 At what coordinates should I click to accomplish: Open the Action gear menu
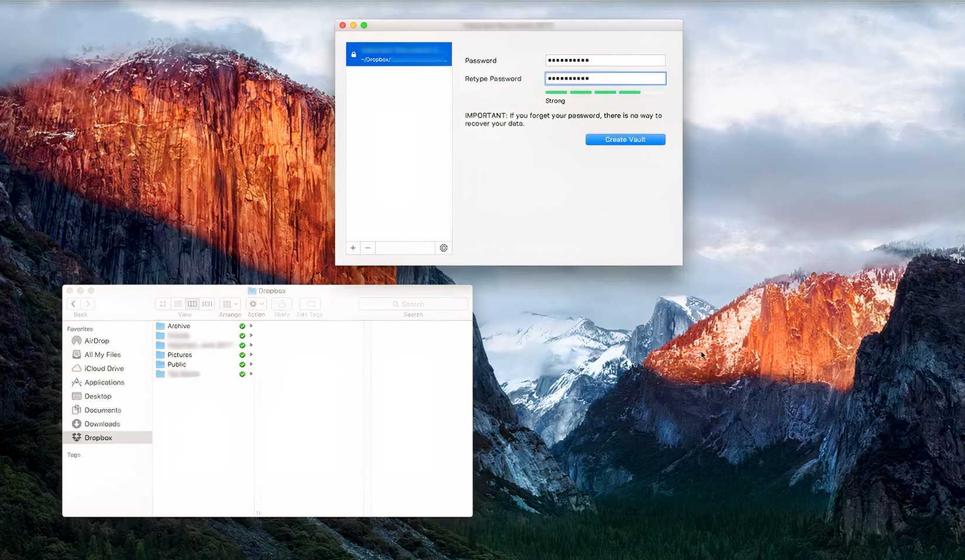coord(256,303)
